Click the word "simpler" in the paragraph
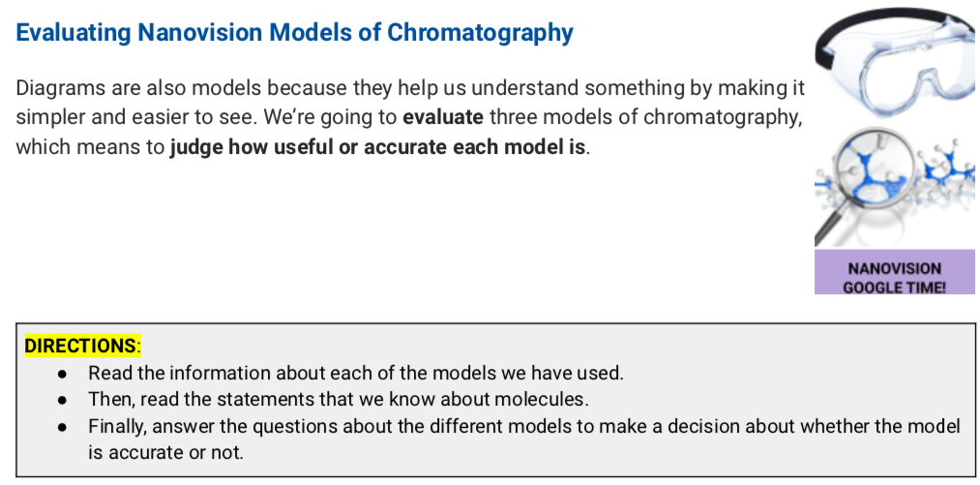 (x=48, y=119)
